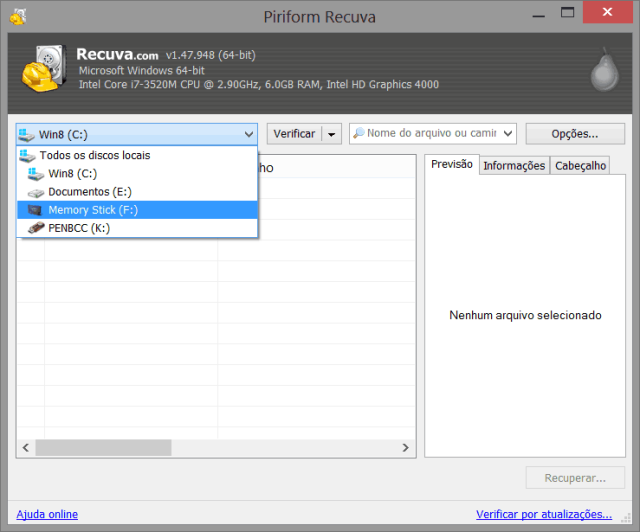
Task: Click the magnifier icon in search box
Action: pos(357,133)
